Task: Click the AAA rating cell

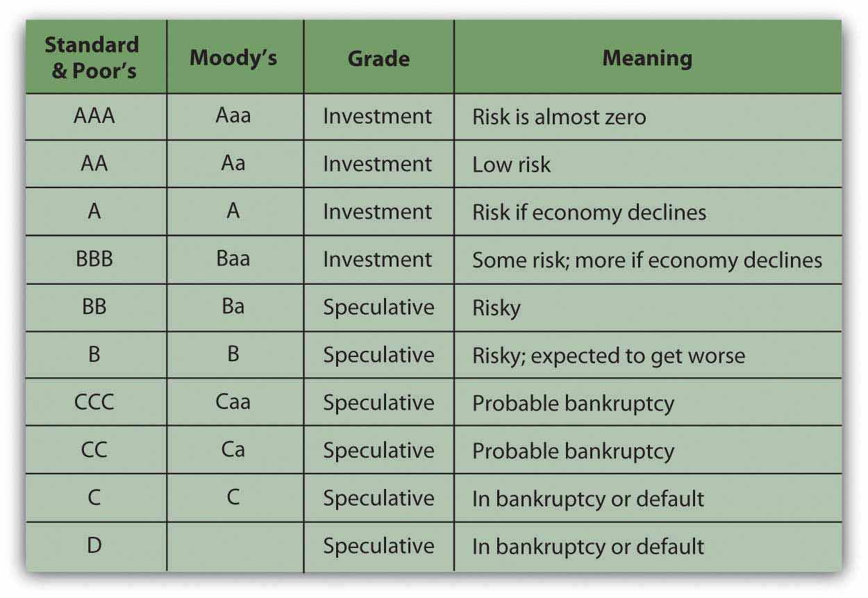Action: click(x=94, y=116)
